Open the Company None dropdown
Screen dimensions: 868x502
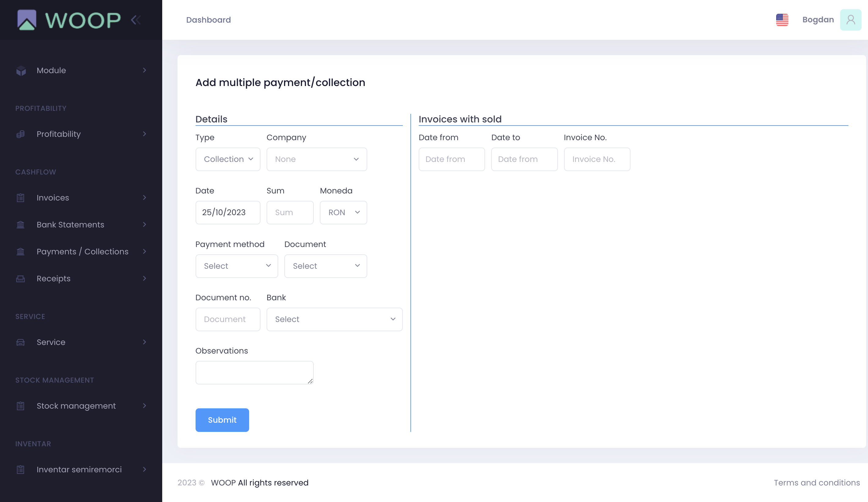pos(316,159)
